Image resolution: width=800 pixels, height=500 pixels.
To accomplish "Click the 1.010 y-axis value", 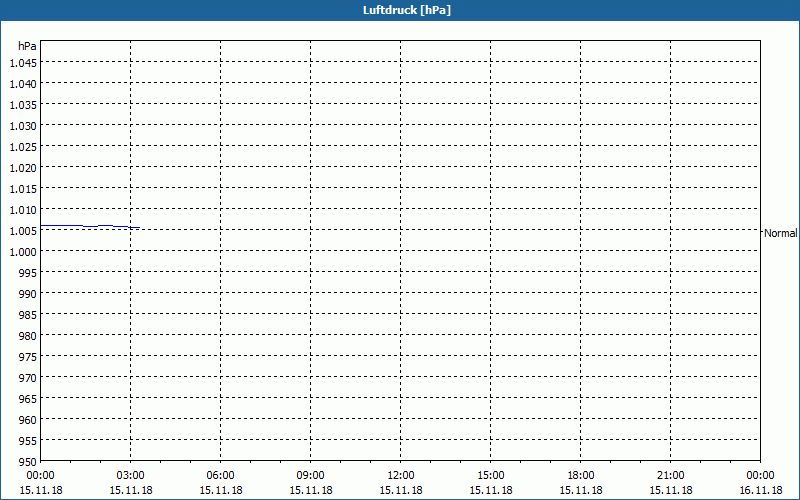I will [x=23, y=210].
